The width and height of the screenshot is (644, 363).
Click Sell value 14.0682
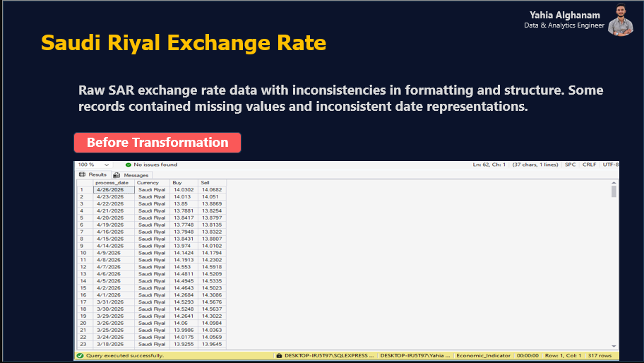tap(212, 190)
